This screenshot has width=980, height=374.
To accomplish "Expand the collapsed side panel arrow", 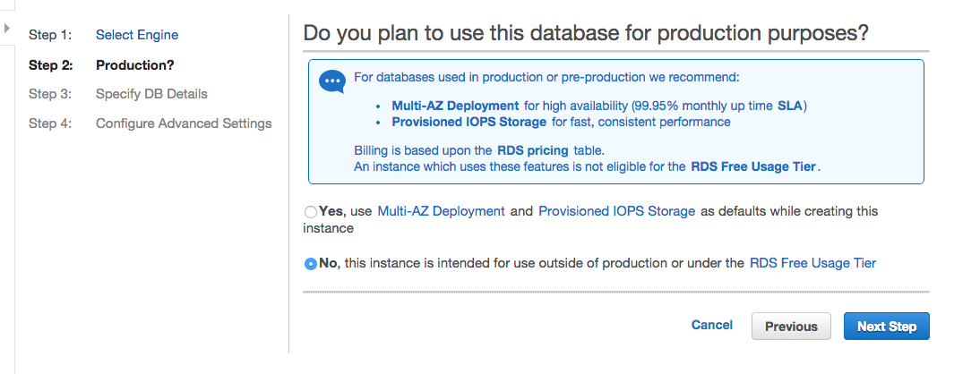I will pyautogui.click(x=7, y=28).
